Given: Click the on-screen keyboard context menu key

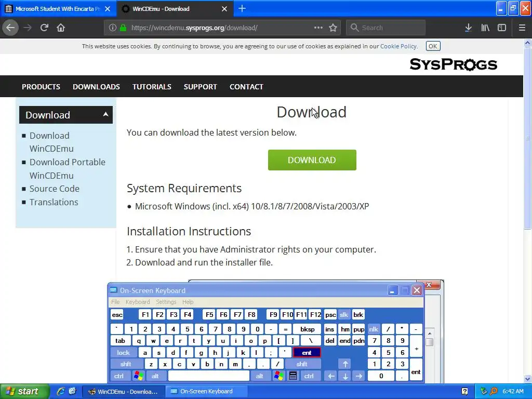Looking at the screenshot, I should coord(293,376).
